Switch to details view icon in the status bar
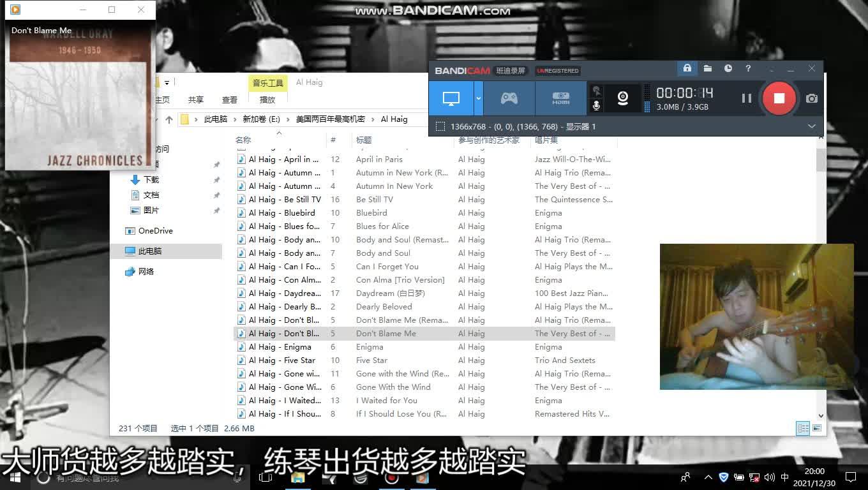The image size is (868, 490). tap(803, 428)
